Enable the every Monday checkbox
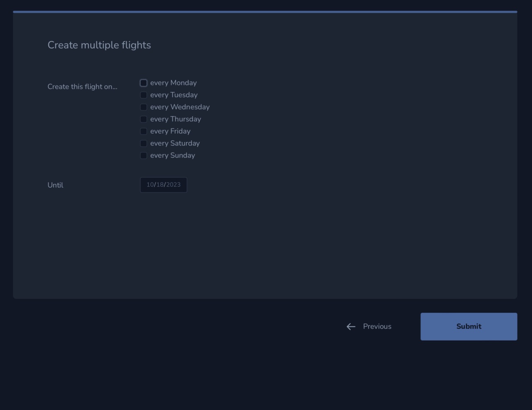The image size is (532, 410). [143, 83]
